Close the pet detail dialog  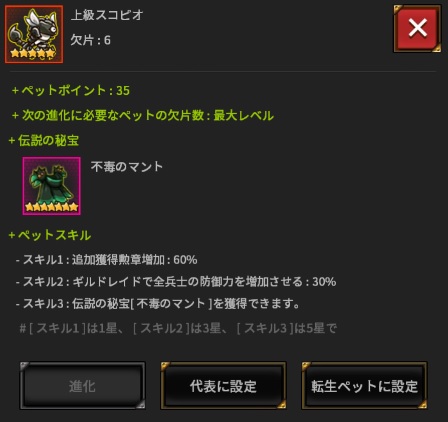point(417,28)
